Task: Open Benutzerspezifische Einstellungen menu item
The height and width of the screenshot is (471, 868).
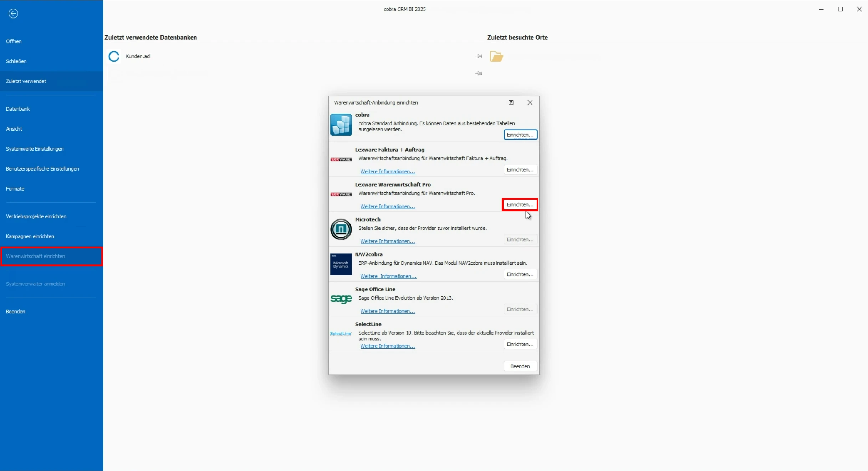Action: pyautogui.click(x=42, y=169)
